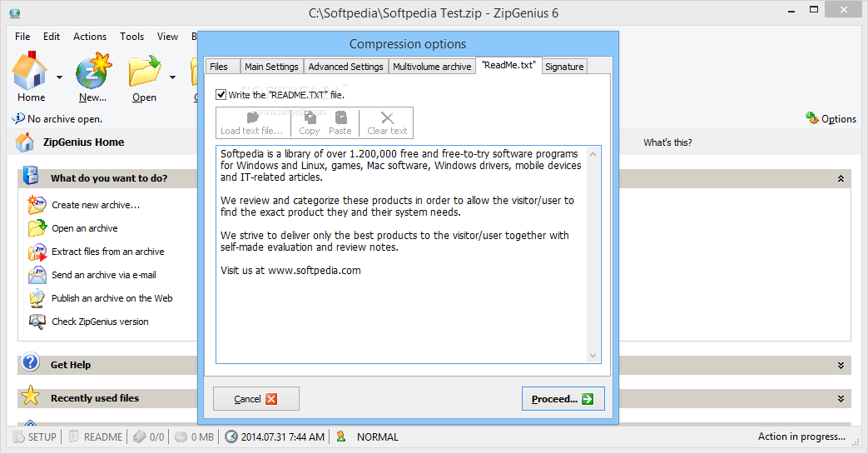Click the Get Help question mark icon
The width and height of the screenshot is (868, 454).
(x=31, y=362)
